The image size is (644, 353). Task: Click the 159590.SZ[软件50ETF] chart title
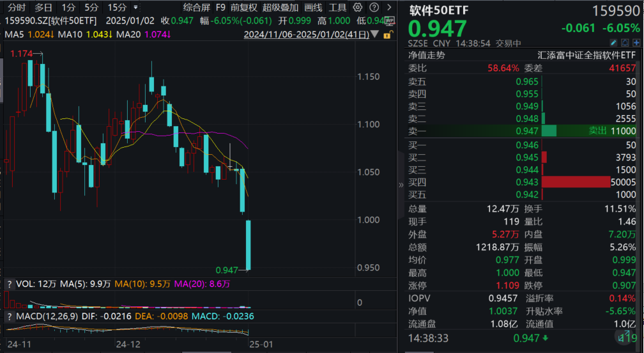(51, 20)
